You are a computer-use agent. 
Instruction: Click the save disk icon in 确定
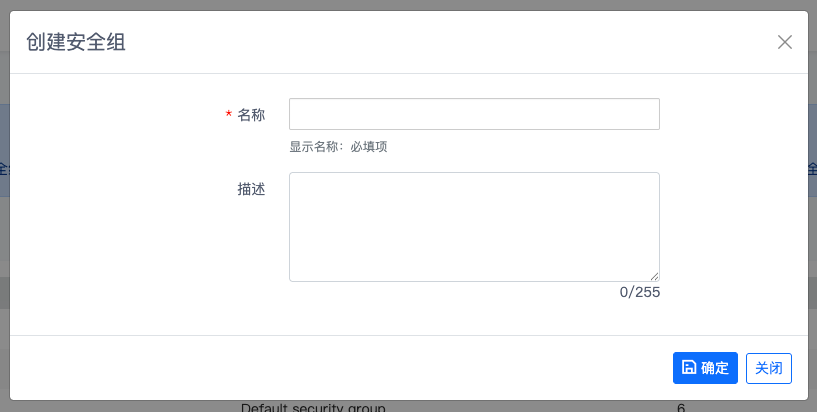pos(689,368)
